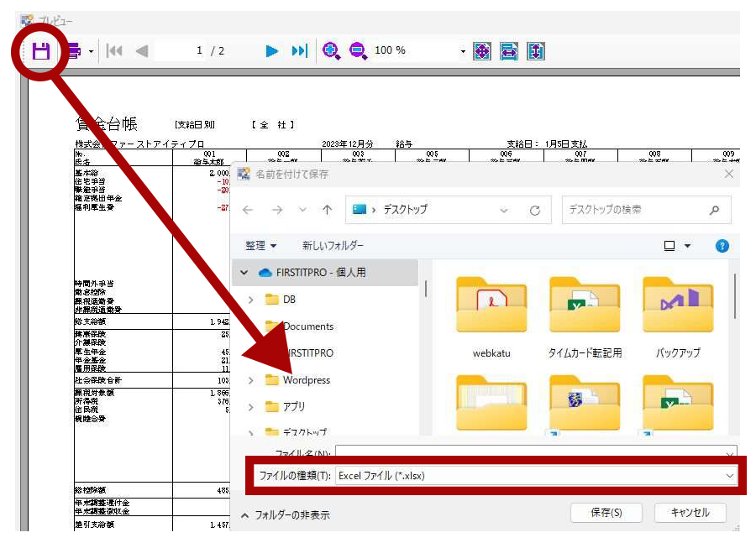The height and width of the screenshot is (543, 756).
Task: Click 新しいフォルダー to create a folder
Action: click(x=333, y=246)
